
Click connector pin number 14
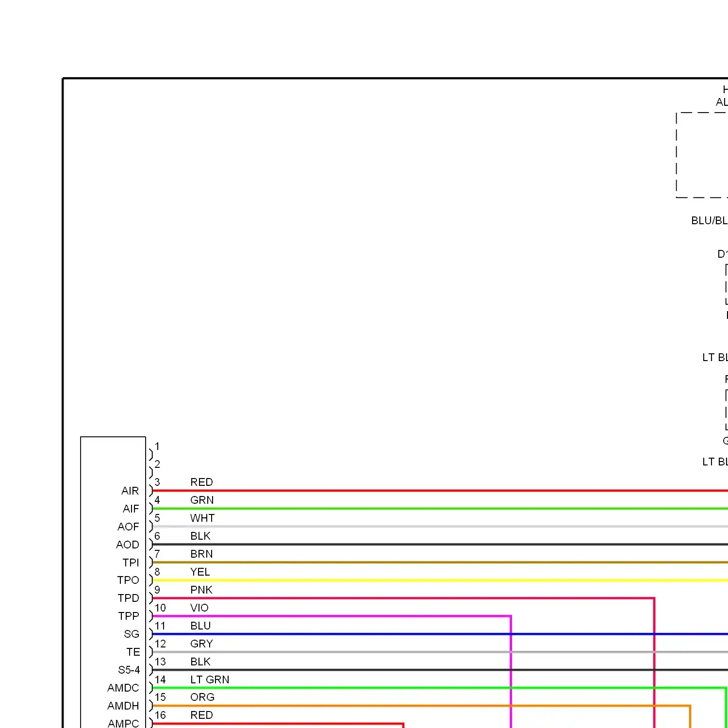tap(160, 679)
